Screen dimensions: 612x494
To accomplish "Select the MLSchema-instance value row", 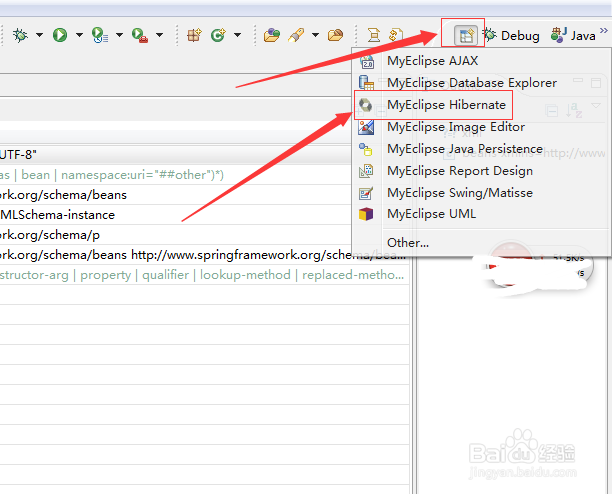I will (176, 215).
